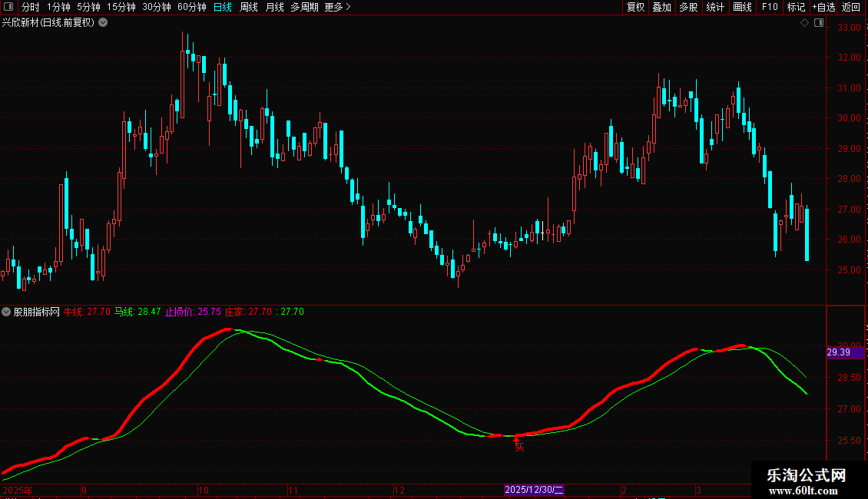Select the 60分钟 period
The height and width of the screenshot is (499, 868).
192,7
